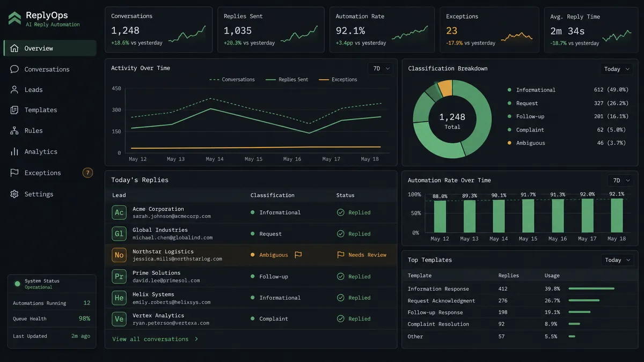Viewport: 644px width, 362px height.
Task: Click the flag icon beside Ambiguous
Action: [298, 255]
